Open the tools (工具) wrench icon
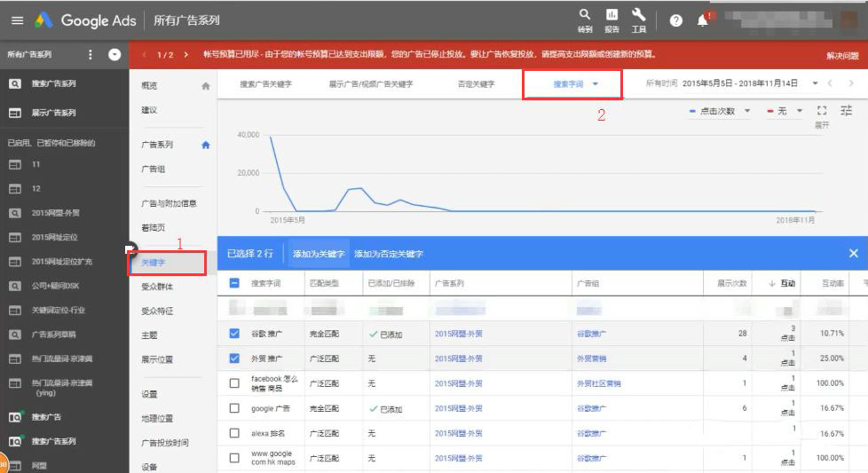868x473 pixels. [639, 14]
